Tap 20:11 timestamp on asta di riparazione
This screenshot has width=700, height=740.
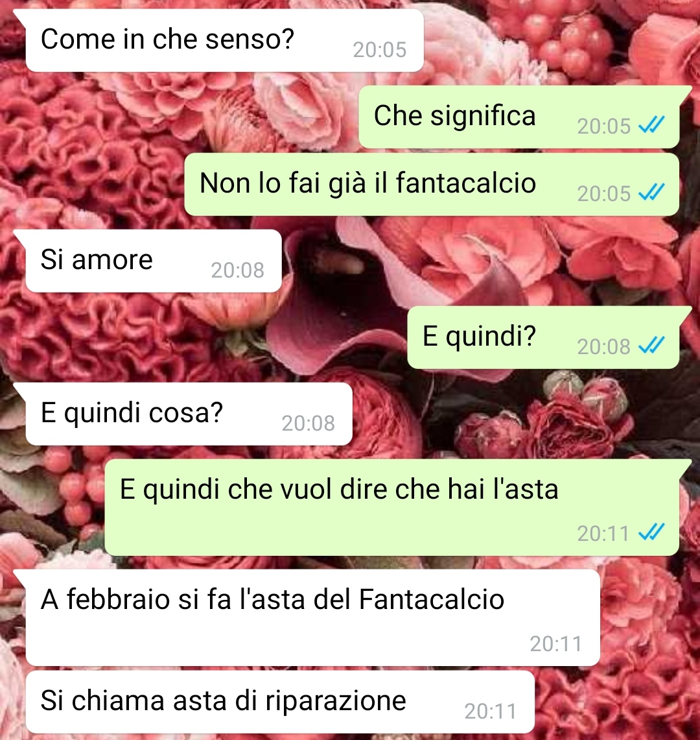(x=491, y=711)
